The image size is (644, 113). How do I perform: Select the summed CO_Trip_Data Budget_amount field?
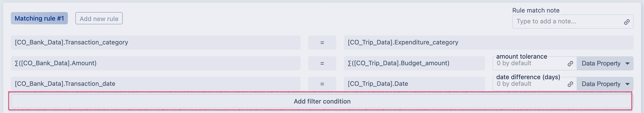414,63
